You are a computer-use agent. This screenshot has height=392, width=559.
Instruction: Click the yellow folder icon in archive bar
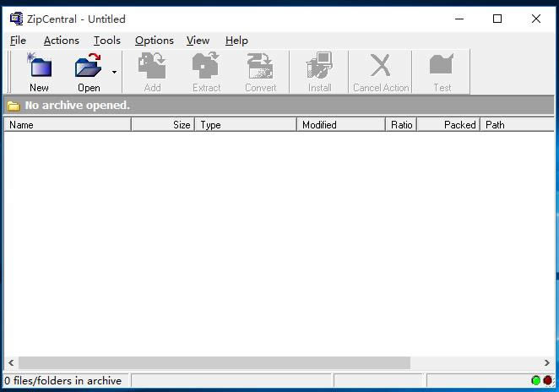(x=14, y=106)
